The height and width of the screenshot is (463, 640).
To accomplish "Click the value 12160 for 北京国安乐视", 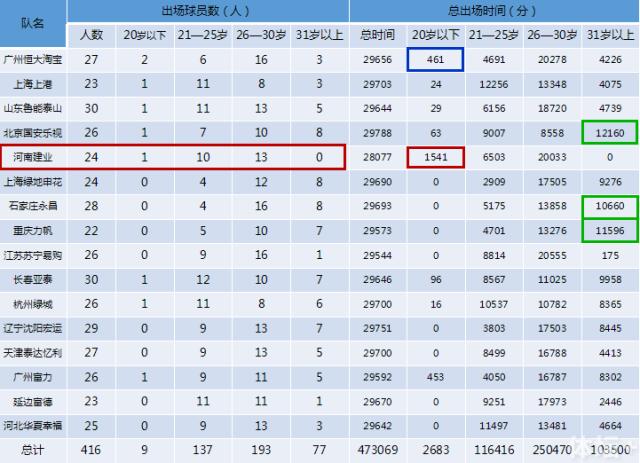I will point(610,133).
